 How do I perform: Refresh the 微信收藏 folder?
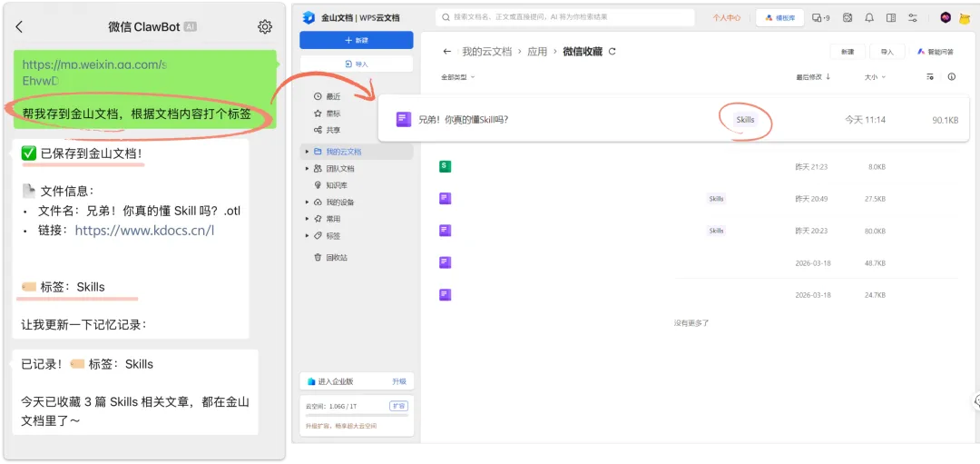point(612,51)
